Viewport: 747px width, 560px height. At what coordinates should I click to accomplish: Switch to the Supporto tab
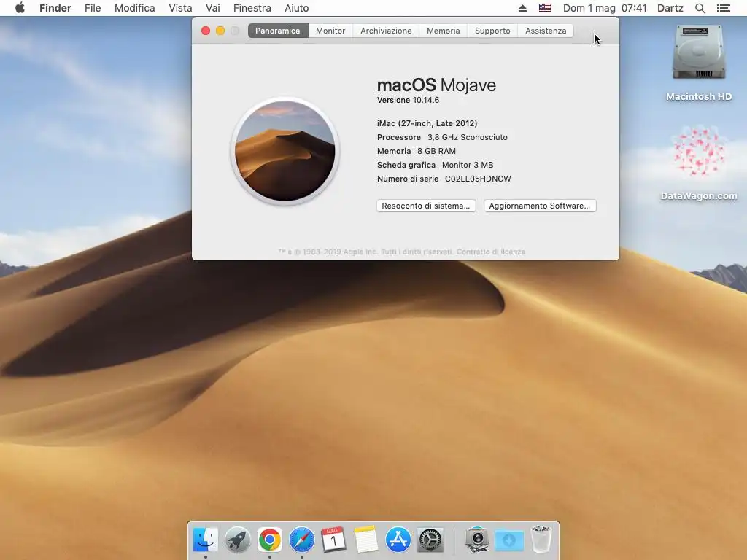(492, 31)
